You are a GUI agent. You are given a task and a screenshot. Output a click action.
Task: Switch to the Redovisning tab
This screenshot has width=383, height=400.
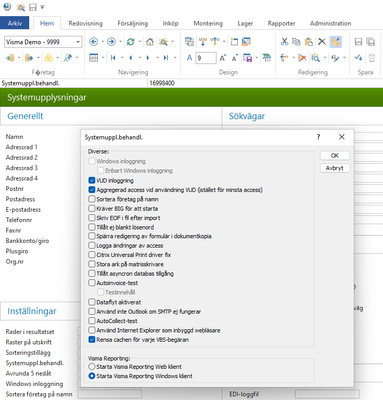click(85, 23)
